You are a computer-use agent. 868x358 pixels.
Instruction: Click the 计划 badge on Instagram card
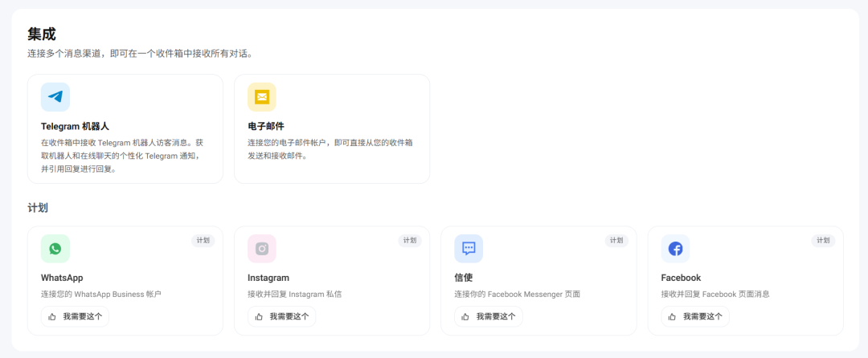tap(410, 240)
